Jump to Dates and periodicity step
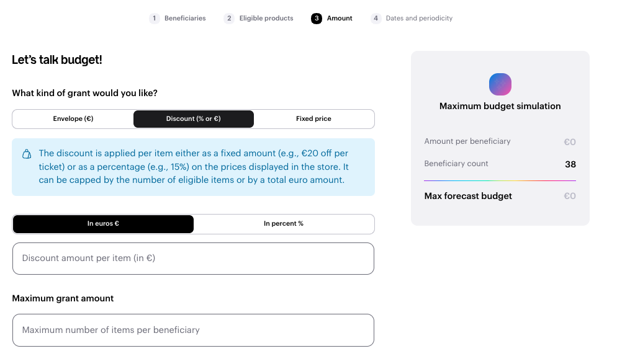The image size is (617, 364). [x=419, y=19]
